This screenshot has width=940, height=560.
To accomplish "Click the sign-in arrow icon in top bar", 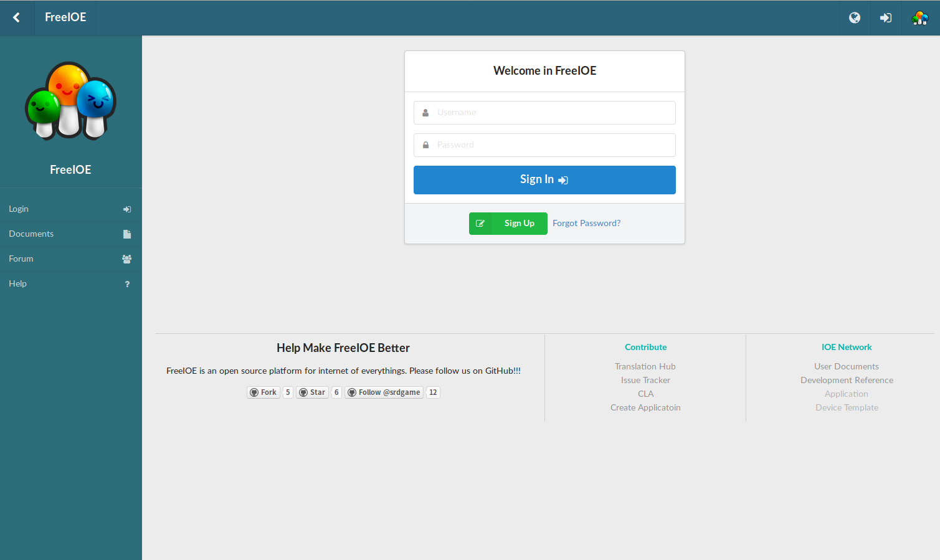I will 885,17.
